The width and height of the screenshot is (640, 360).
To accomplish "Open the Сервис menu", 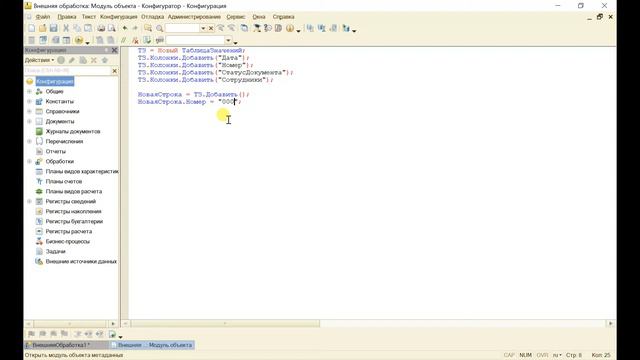I will [236, 17].
